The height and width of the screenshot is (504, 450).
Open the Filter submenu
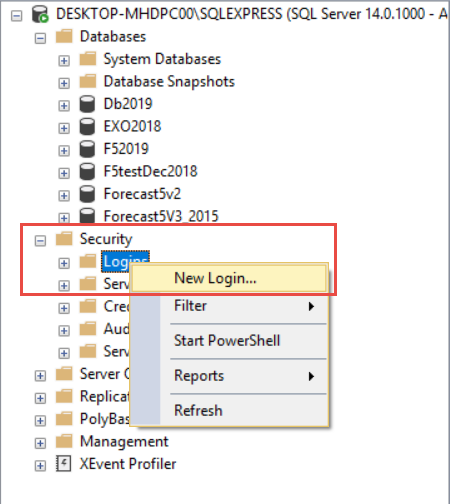(229, 306)
